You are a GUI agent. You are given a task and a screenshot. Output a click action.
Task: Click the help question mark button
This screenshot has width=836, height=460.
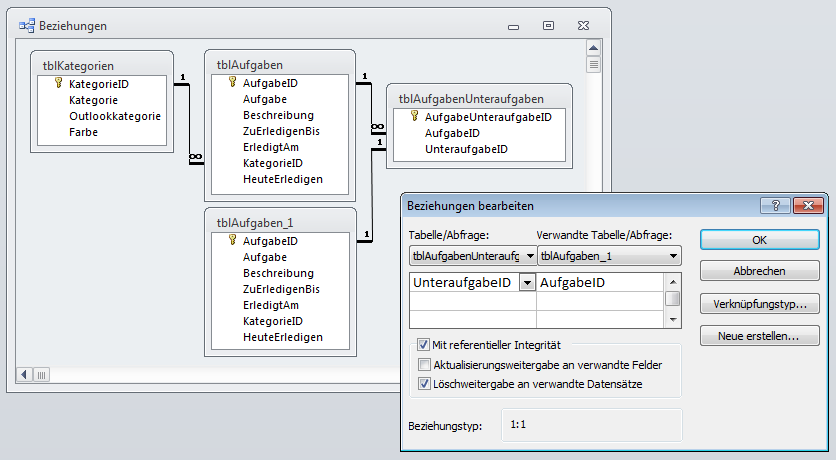pyautogui.click(x=774, y=205)
